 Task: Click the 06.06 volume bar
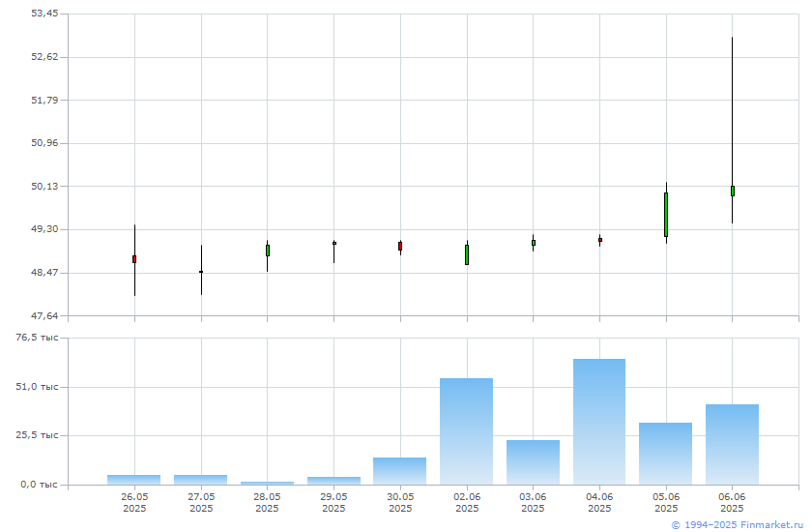pyautogui.click(x=733, y=444)
